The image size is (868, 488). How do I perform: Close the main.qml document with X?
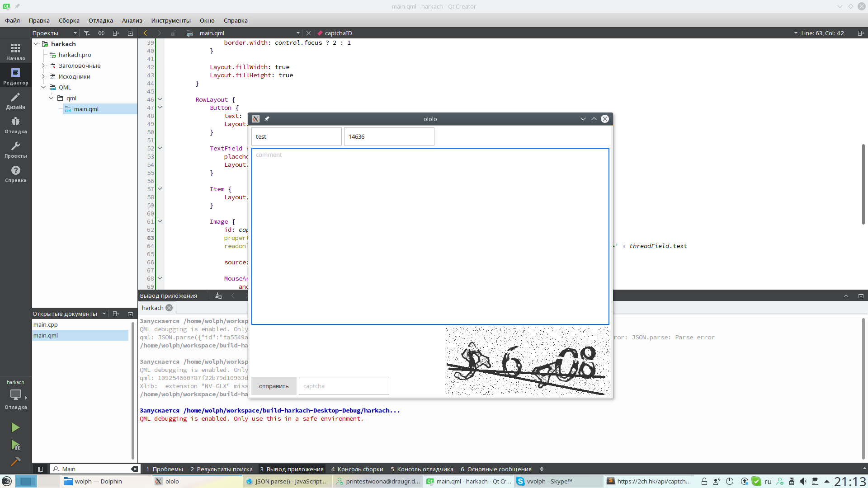[x=308, y=33]
